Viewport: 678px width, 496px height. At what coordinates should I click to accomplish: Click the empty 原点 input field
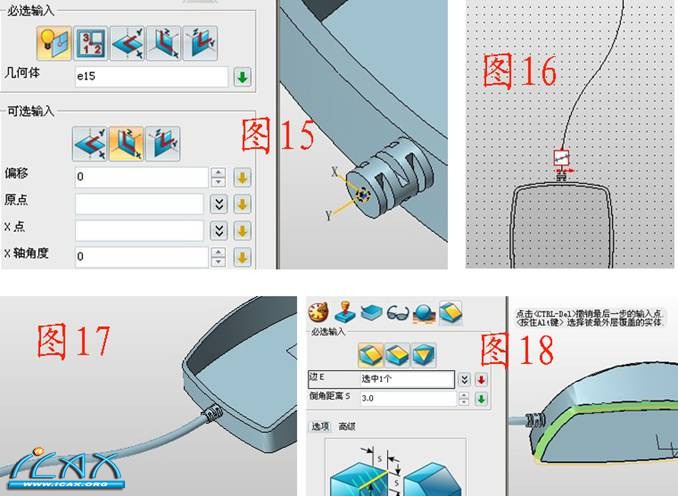tap(139, 204)
